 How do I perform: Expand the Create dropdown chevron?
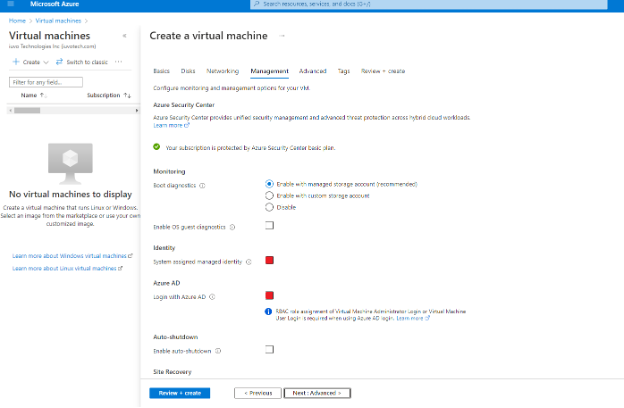coord(46,62)
